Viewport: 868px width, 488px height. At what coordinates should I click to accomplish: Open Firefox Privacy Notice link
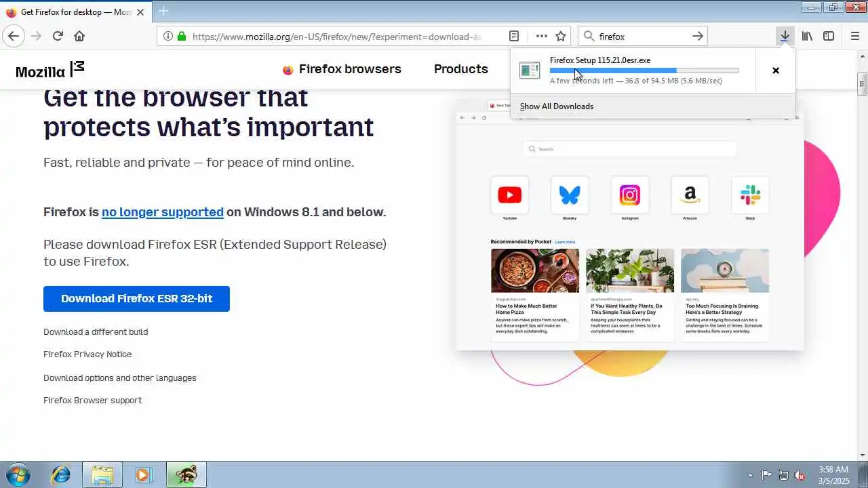(87, 354)
